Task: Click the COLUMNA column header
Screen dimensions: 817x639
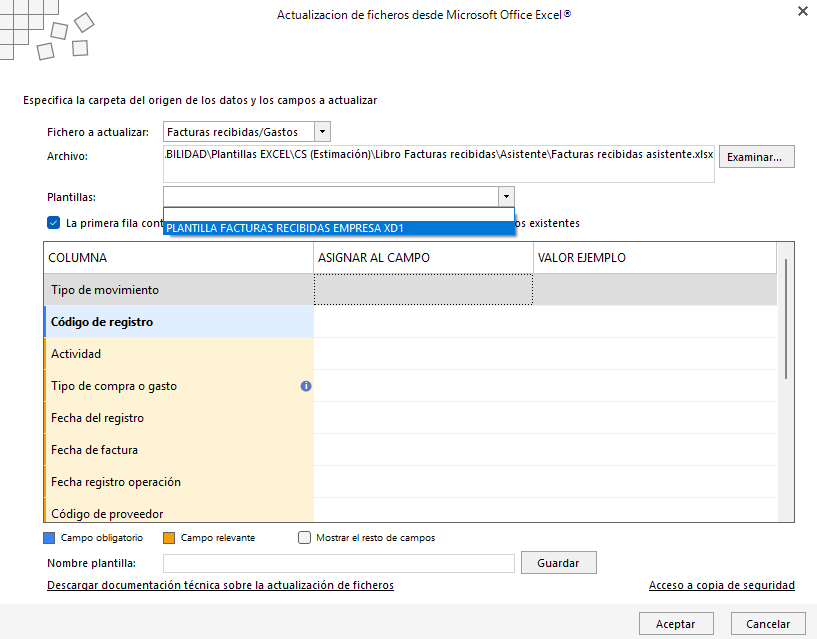Action: (x=179, y=258)
